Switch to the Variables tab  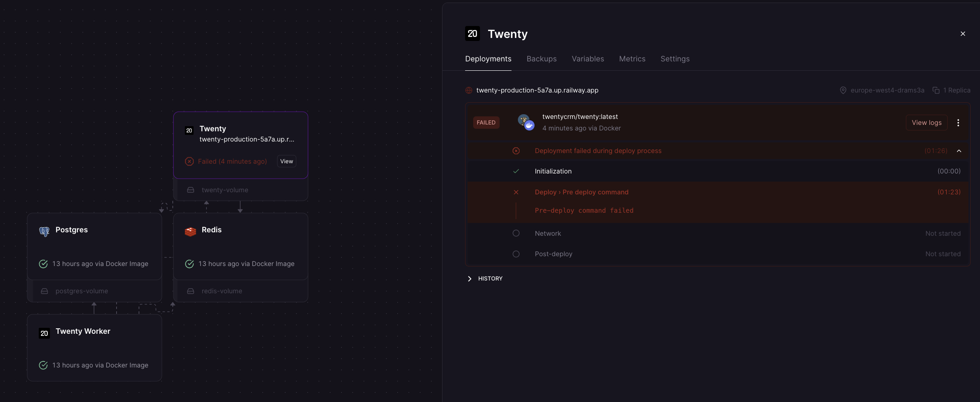(x=588, y=59)
